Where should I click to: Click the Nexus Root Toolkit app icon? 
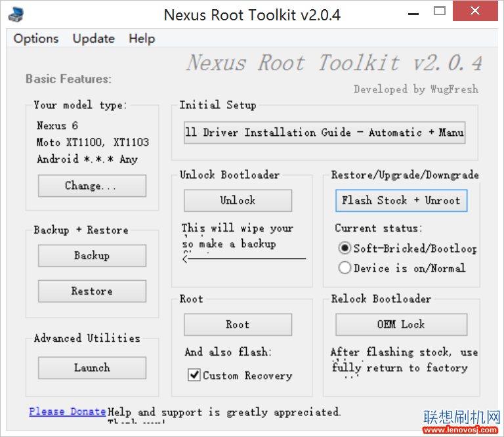(16, 15)
